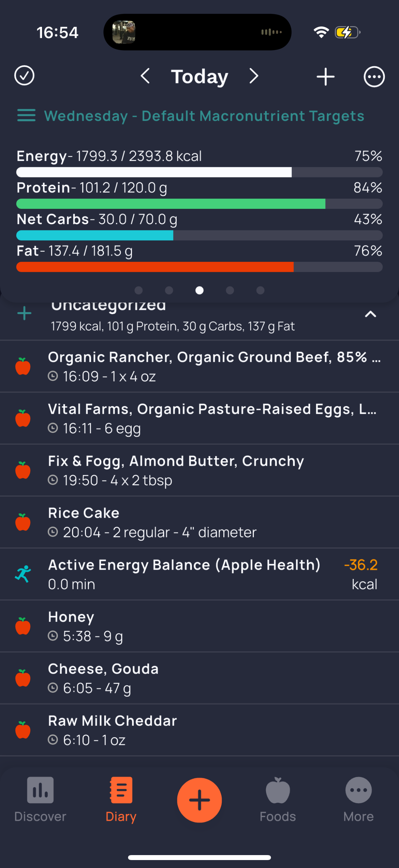Add item to Uncategorized with teal plus
This screenshot has width=399, height=868.
point(24,314)
